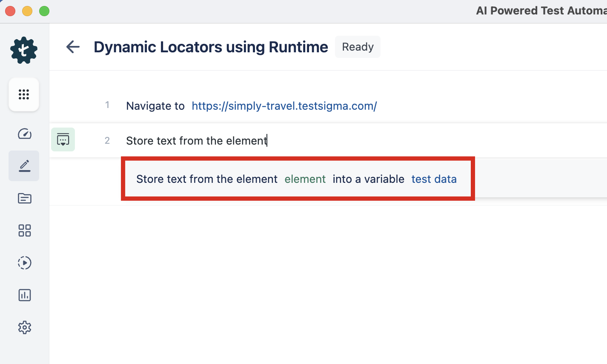The width and height of the screenshot is (607, 364).
Task: Open the Add-ons squares icon
Action: (x=24, y=230)
